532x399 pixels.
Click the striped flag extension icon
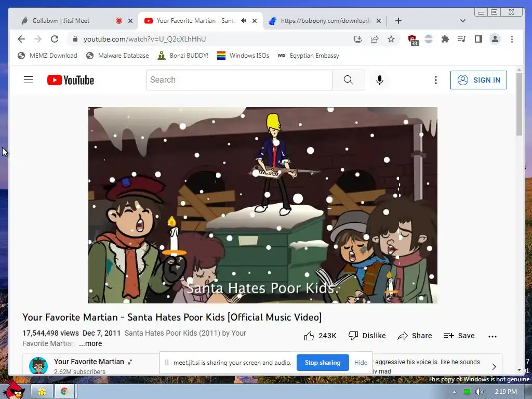429,39
